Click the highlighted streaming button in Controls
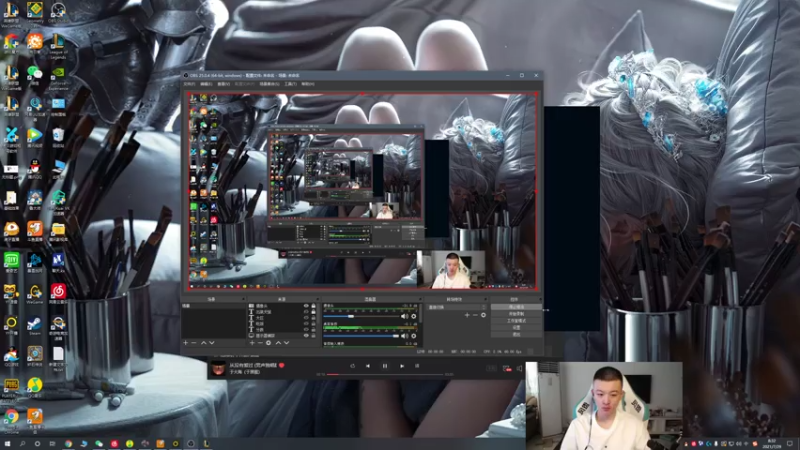800x450 pixels. [x=516, y=307]
